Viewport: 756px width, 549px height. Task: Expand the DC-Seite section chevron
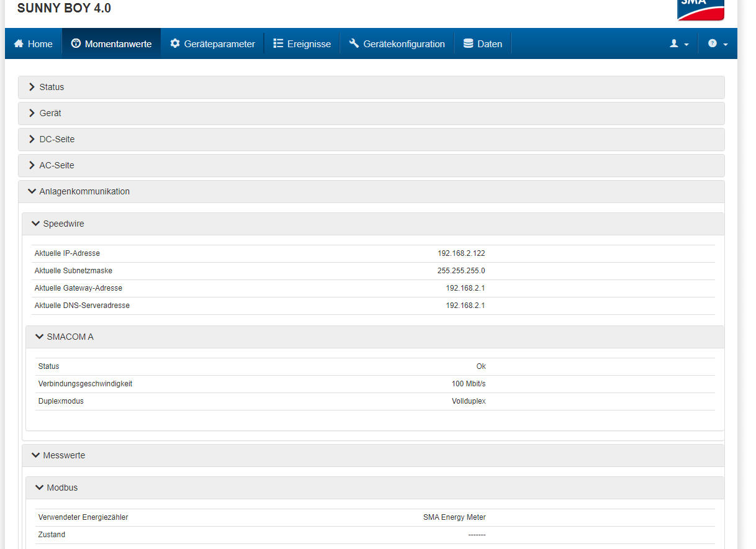pyautogui.click(x=32, y=139)
